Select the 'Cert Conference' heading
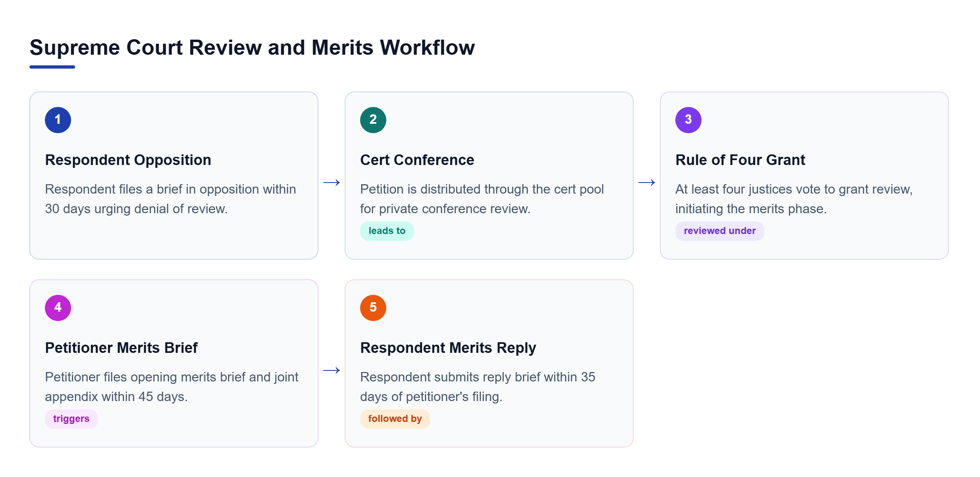This screenshot has height=477, width=980. click(x=417, y=160)
